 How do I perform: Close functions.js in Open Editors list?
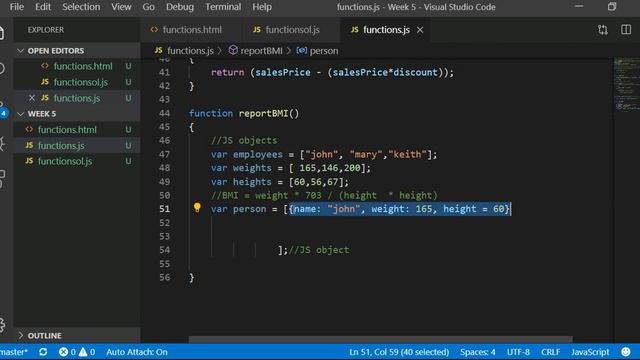point(32,98)
